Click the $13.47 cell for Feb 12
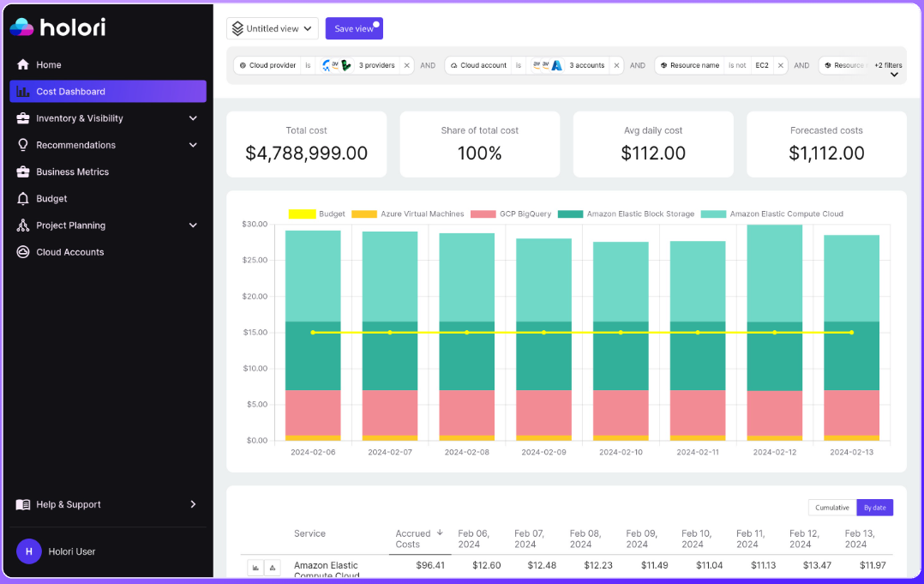The width and height of the screenshot is (924, 584). pos(817,565)
